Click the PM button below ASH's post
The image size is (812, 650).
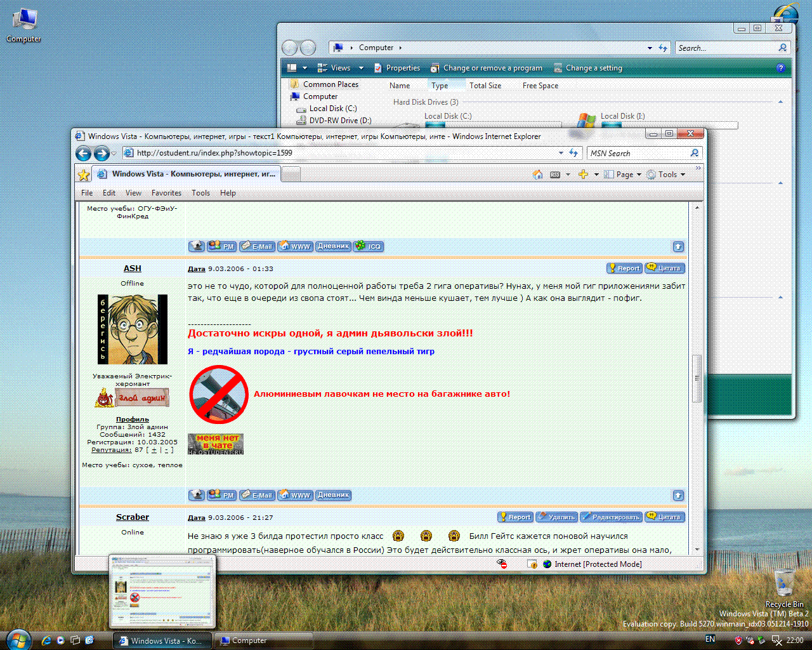coord(221,495)
